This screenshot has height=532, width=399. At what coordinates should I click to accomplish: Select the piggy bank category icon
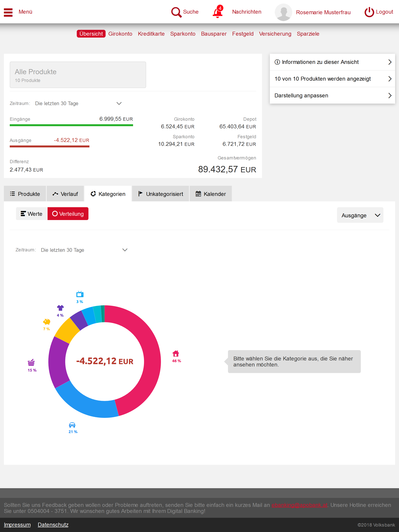[x=47, y=321]
